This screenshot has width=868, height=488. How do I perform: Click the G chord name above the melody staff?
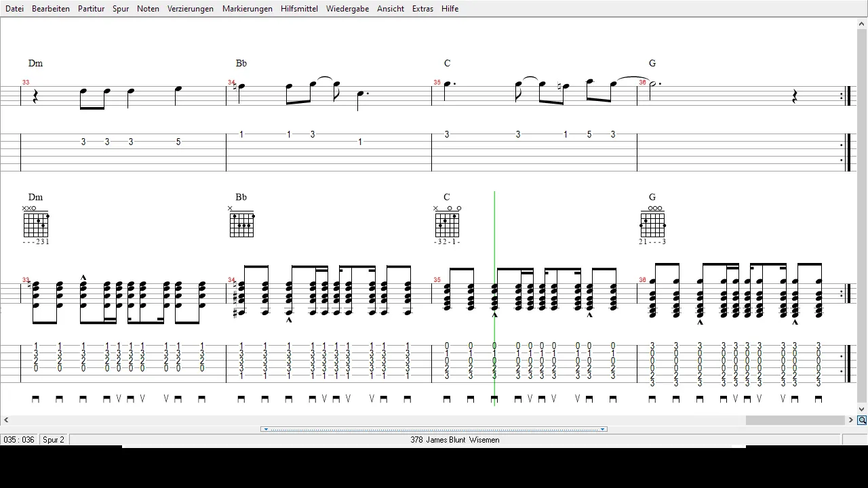[x=652, y=63]
